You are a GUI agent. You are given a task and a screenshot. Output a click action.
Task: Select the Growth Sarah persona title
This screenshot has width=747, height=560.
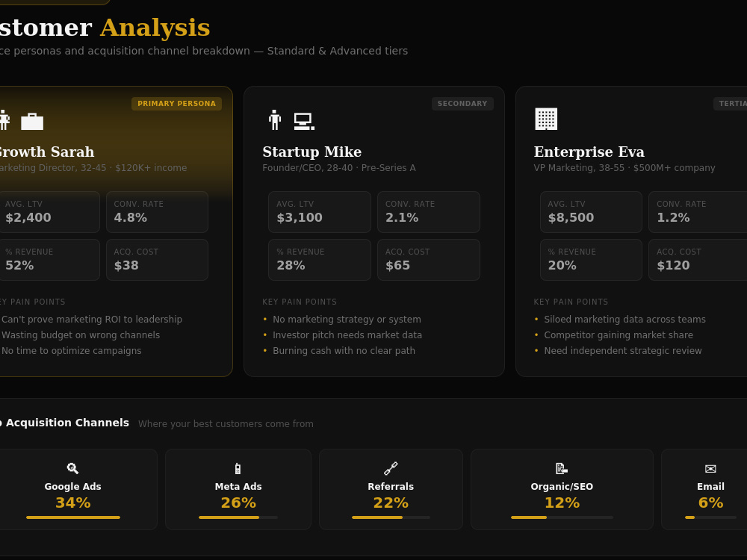coord(46,152)
